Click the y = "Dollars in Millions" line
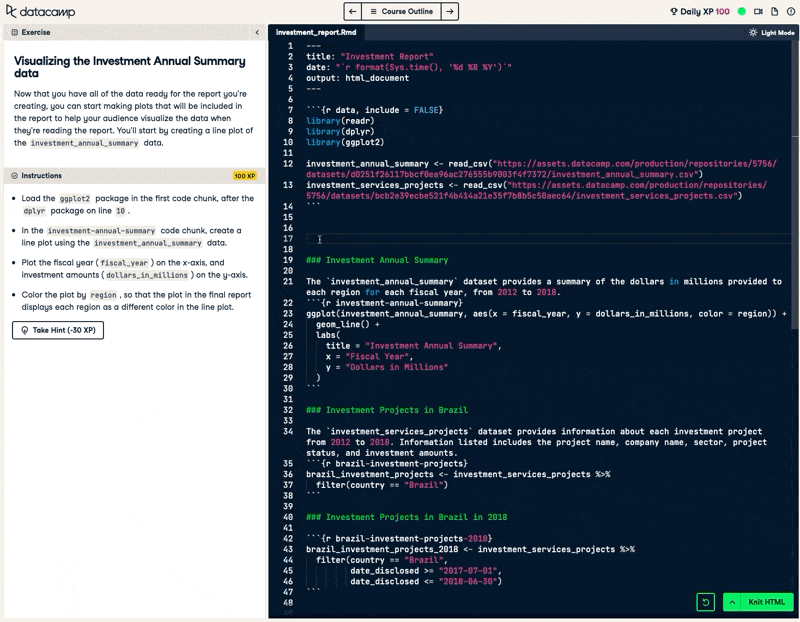The image size is (800, 622). tap(387, 367)
